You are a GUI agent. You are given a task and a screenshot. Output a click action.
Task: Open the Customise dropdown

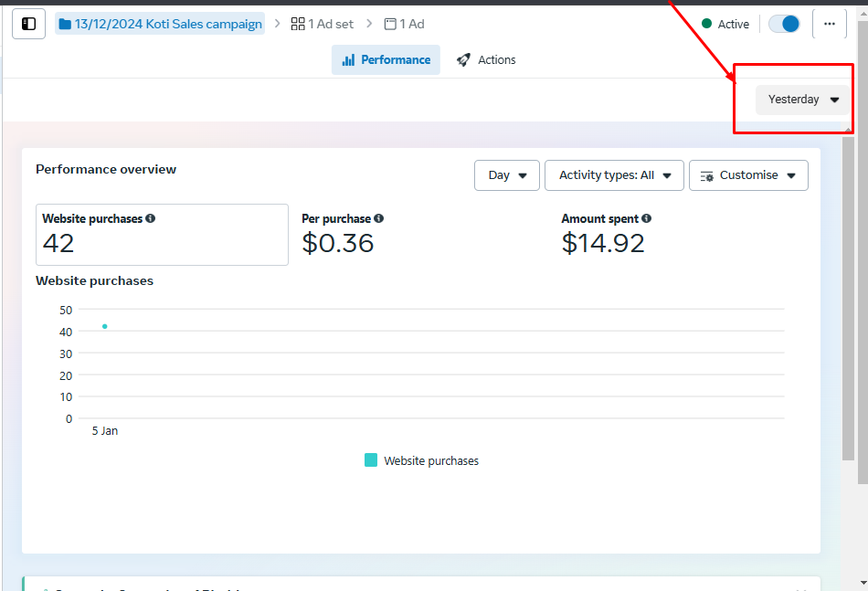[748, 175]
